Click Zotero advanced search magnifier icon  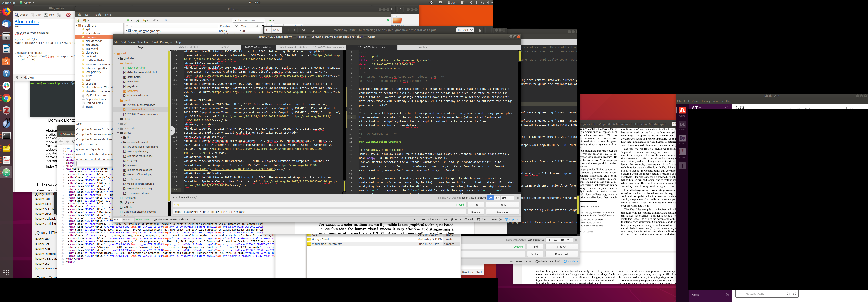point(166,20)
